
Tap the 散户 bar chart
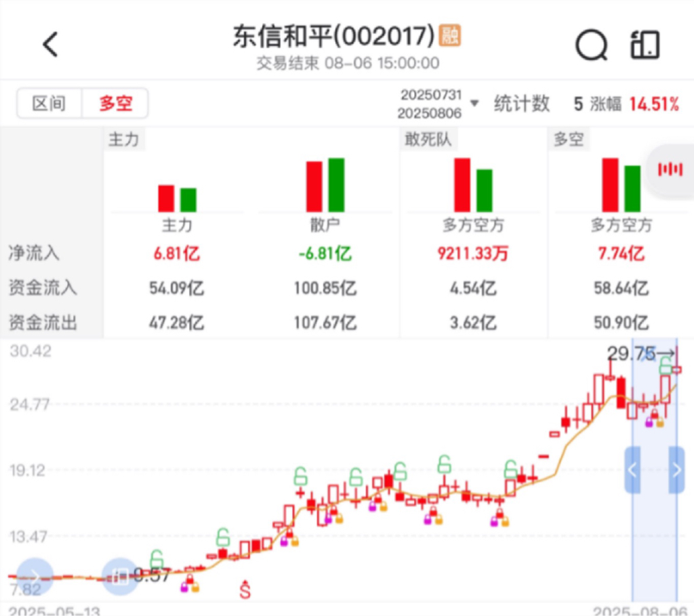point(325,185)
